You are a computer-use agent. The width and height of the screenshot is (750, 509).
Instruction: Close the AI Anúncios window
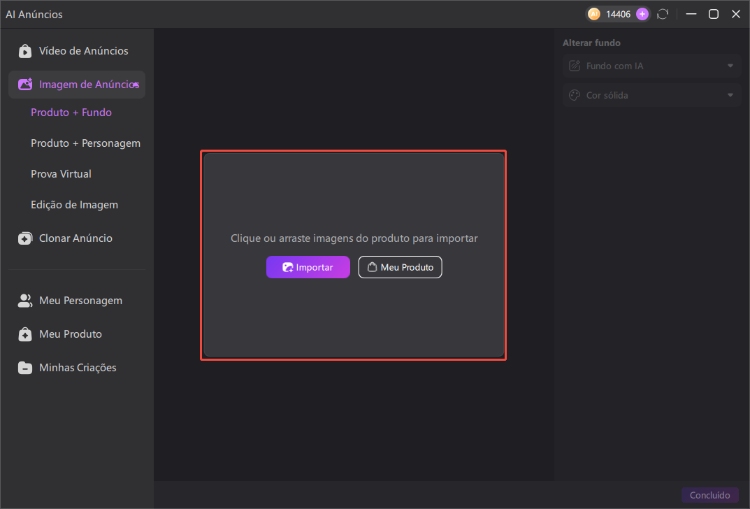tap(736, 14)
